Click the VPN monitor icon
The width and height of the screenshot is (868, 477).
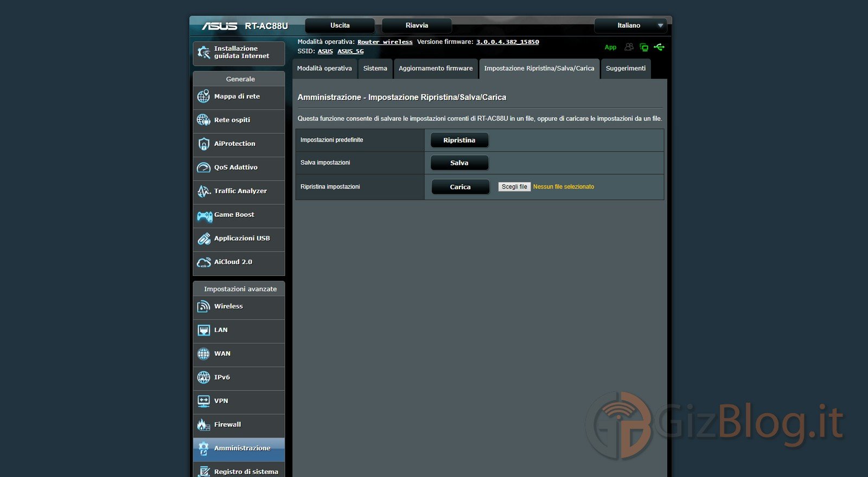203,401
